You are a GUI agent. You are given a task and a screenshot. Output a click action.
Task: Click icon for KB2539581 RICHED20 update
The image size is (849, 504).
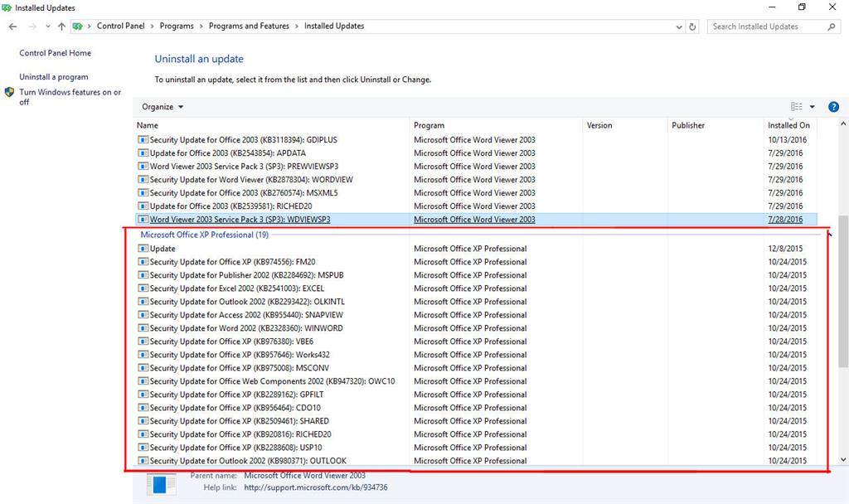[x=143, y=206]
